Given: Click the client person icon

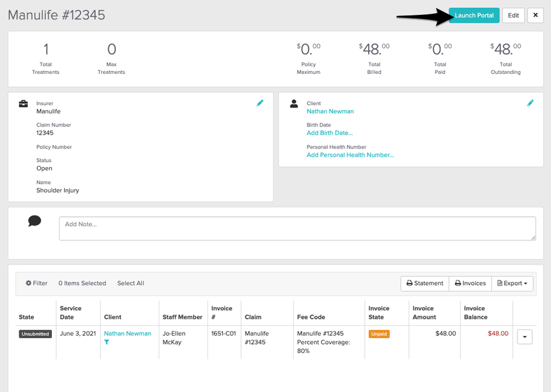Looking at the screenshot, I should [x=294, y=104].
